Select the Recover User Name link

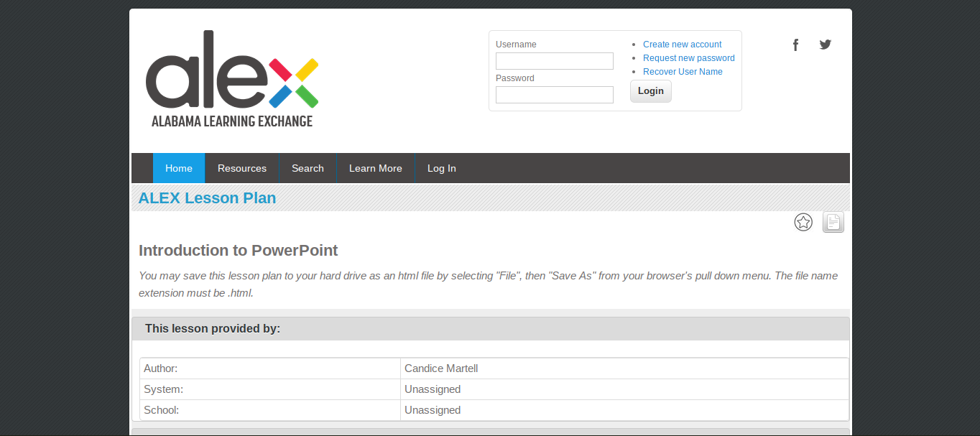click(x=682, y=71)
